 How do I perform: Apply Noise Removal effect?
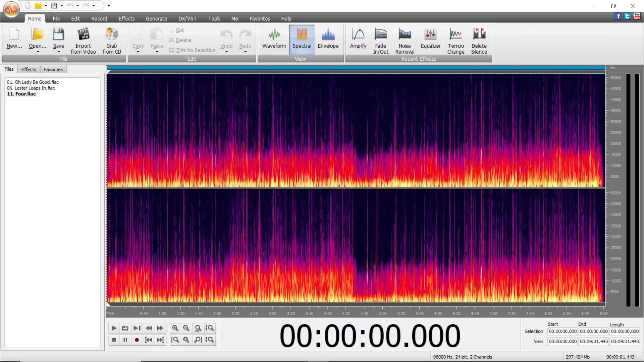[x=405, y=41]
